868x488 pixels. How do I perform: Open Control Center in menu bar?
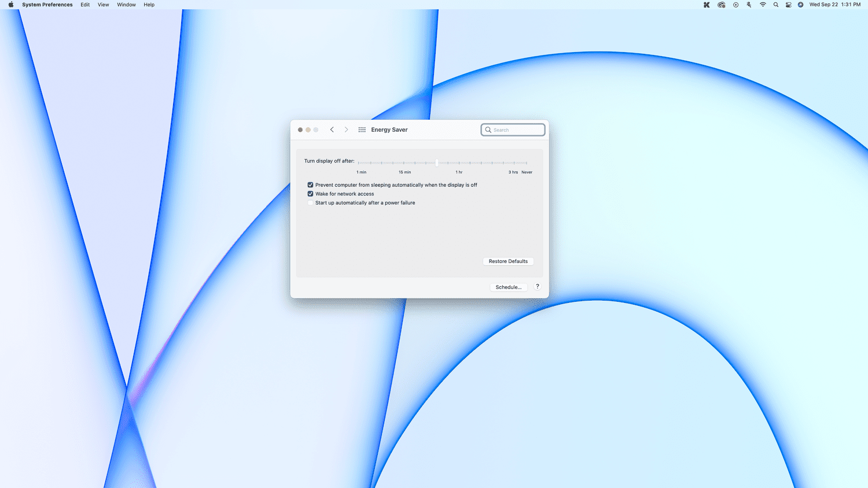pyautogui.click(x=788, y=5)
